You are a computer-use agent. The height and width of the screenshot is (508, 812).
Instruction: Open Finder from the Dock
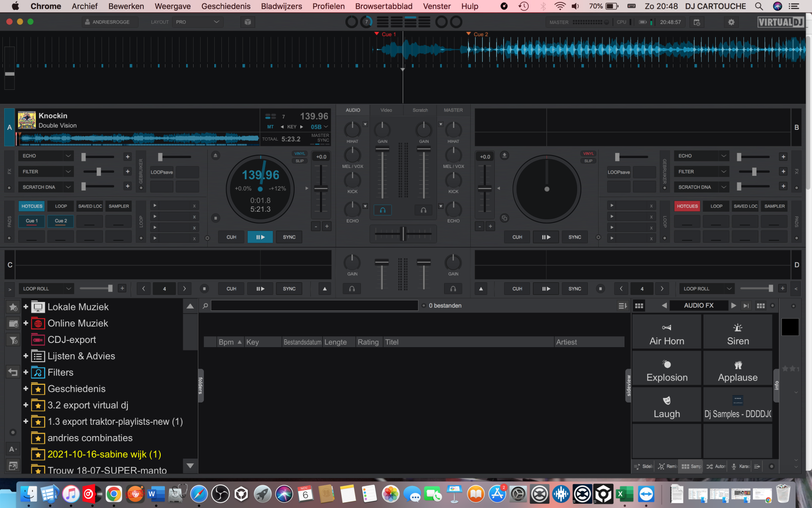point(28,494)
